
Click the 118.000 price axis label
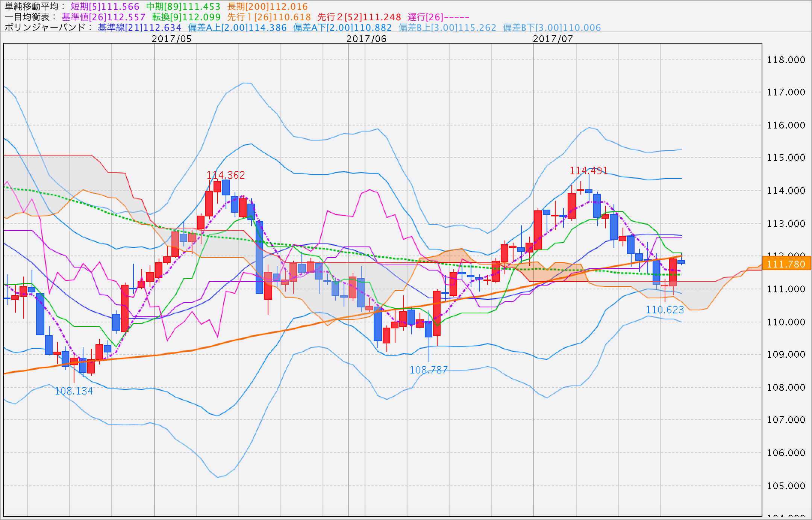click(x=786, y=60)
